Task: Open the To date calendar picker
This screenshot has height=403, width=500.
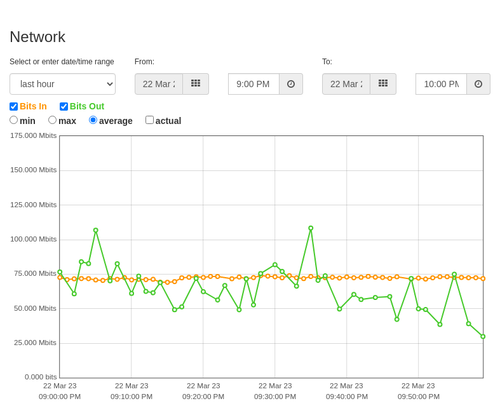Action: (x=383, y=84)
